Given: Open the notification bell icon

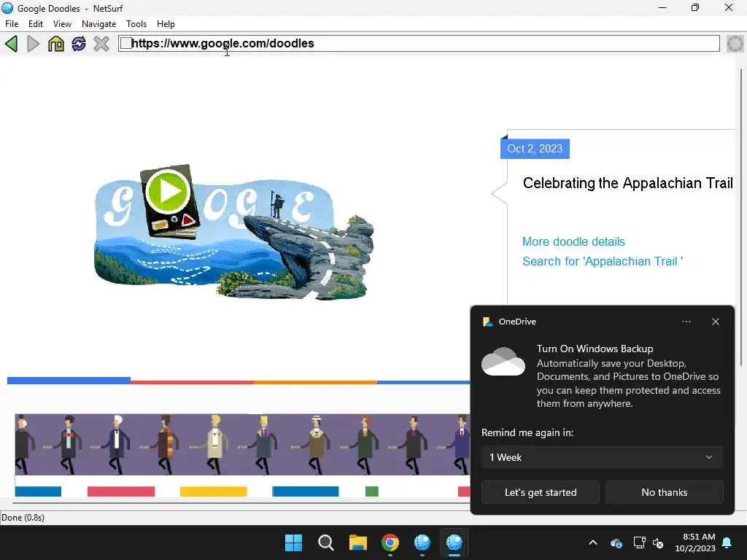Looking at the screenshot, I should tap(727, 542).
